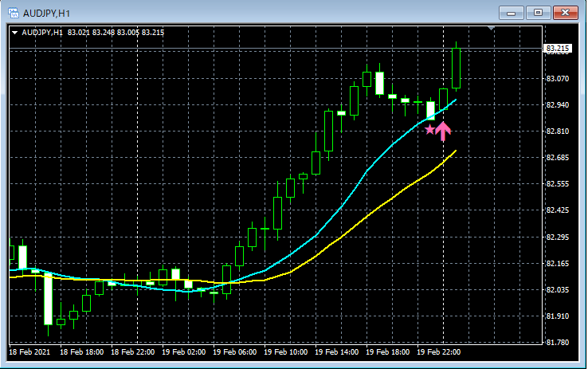Click the 82.295 price axis label
This screenshot has width=588, height=369.
[557, 237]
